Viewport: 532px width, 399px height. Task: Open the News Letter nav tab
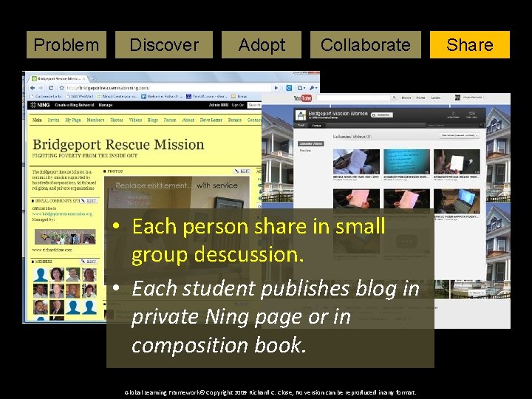(x=211, y=120)
